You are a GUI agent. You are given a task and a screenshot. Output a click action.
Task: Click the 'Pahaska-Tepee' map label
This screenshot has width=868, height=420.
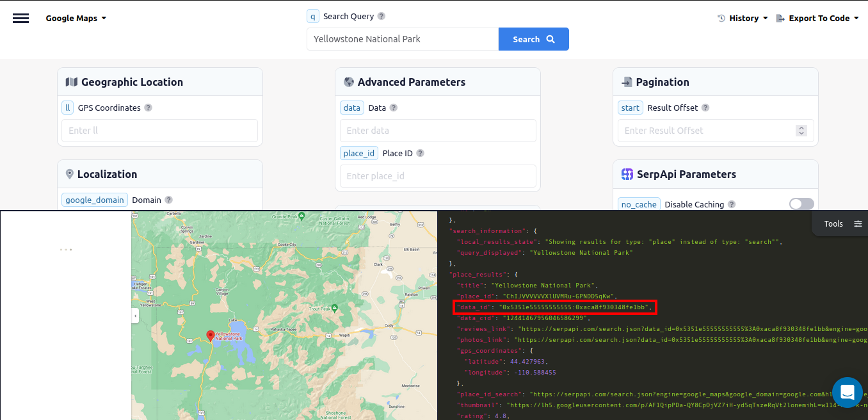click(x=283, y=328)
